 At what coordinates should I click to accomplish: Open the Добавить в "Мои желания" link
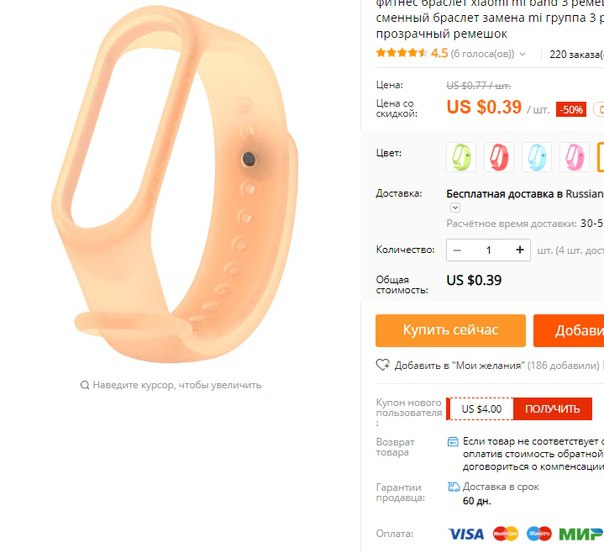click(459, 365)
